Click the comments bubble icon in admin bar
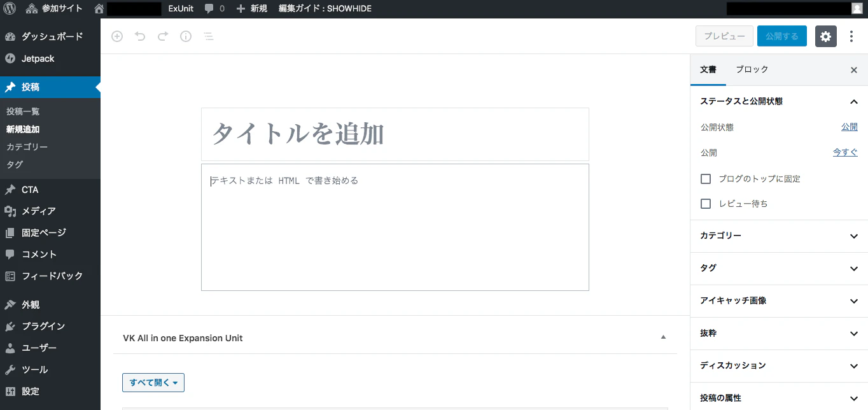 [x=209, y=9]
